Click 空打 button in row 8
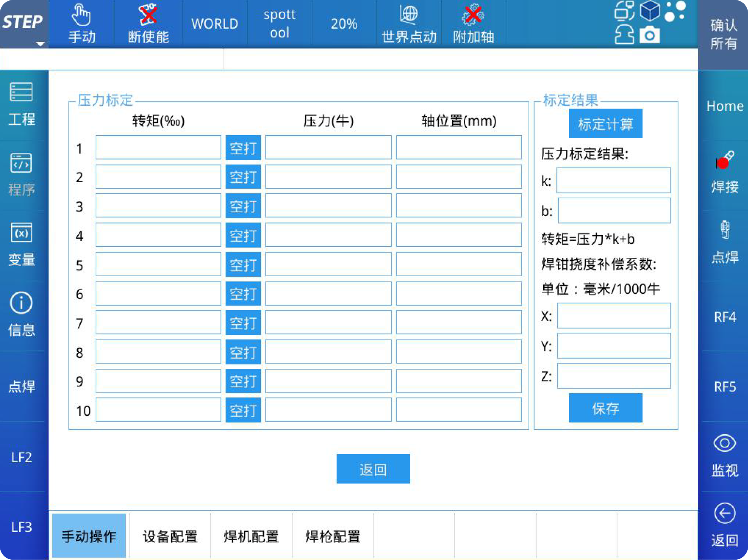Screen dimensions: 748x560 tap(243, 352)
